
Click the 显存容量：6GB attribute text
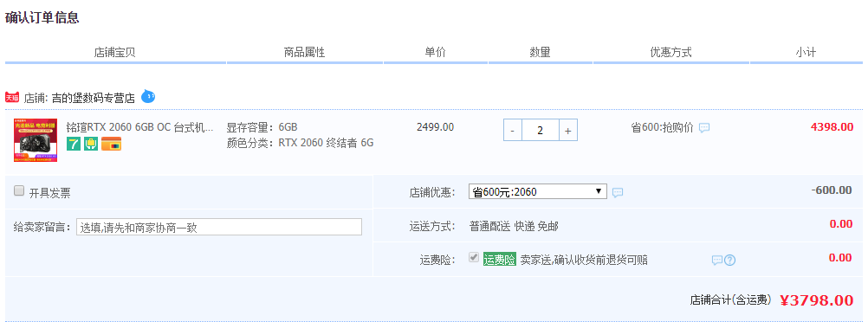click(x=262, y=127)
